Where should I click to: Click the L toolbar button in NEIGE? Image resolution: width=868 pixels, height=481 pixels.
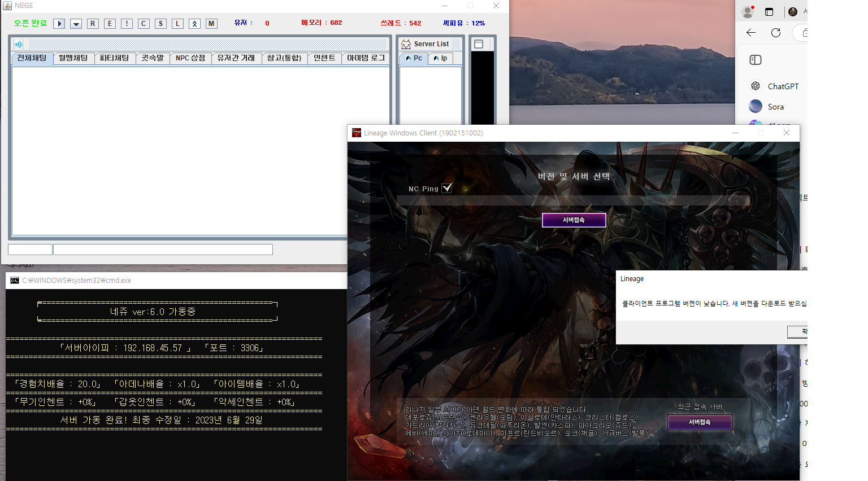178,24
